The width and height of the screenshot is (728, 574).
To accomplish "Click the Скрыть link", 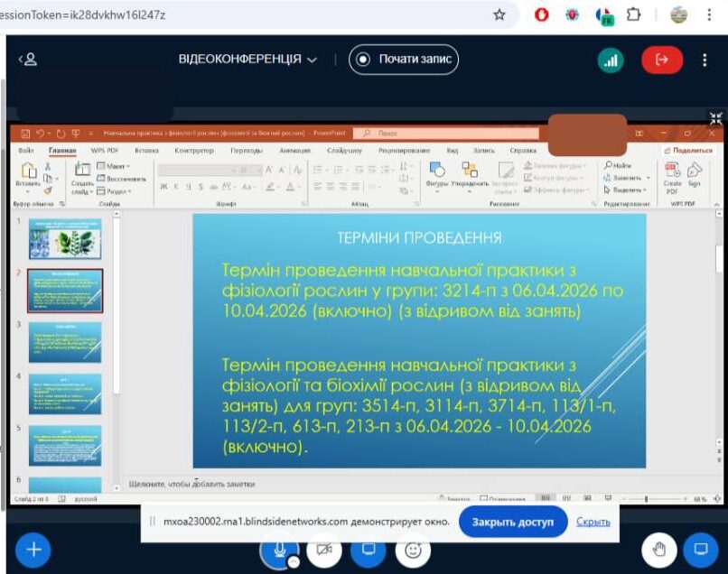I will (x=593, y=522).
